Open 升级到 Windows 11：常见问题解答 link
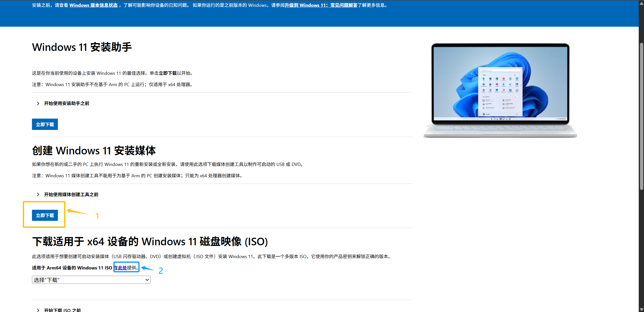 (x=321, y=5)
